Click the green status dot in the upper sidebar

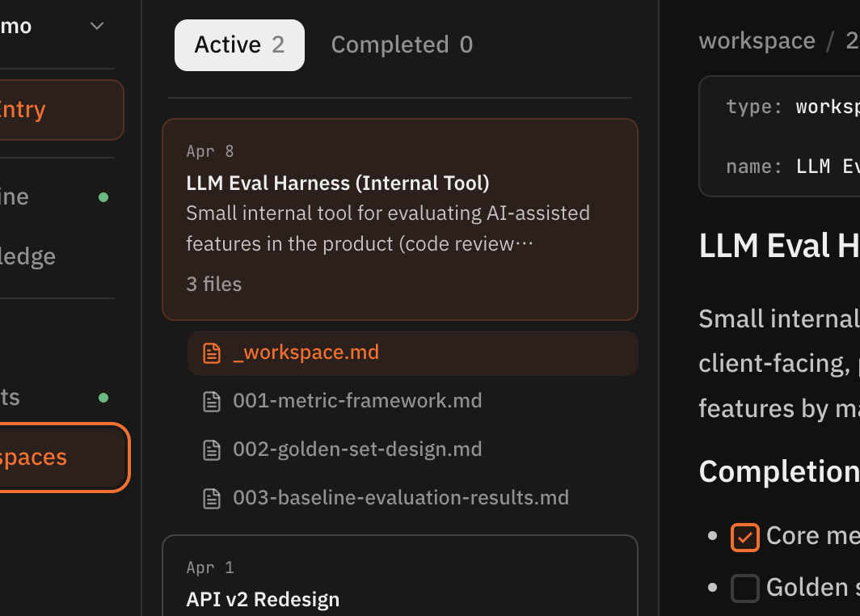click(x=103, y=196)
